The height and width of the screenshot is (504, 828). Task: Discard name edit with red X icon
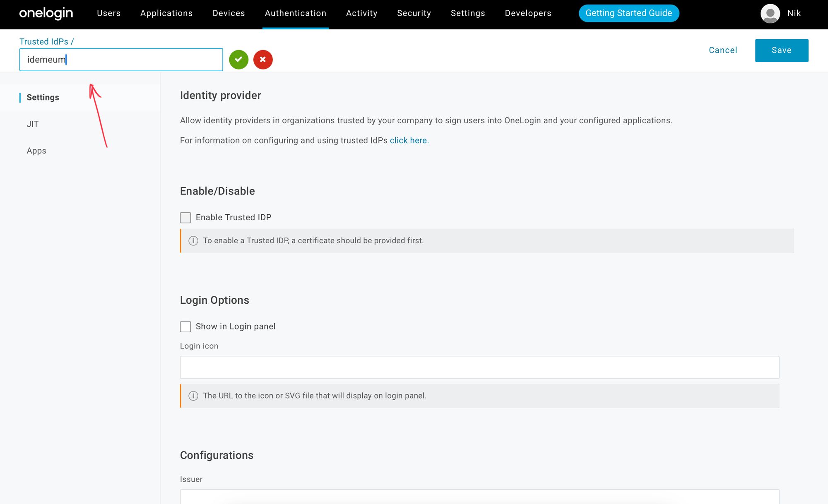263,60
